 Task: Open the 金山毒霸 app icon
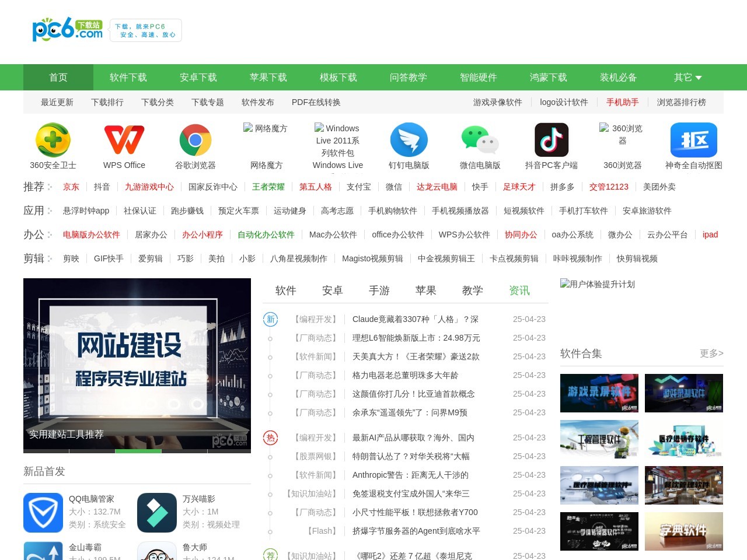[43, 551]
